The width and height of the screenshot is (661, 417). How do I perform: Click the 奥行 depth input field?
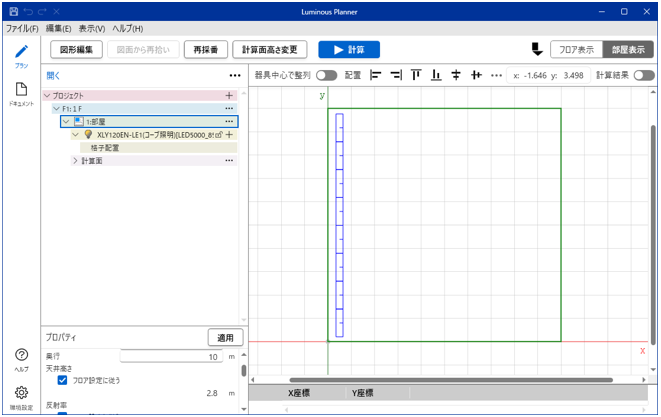172,357
